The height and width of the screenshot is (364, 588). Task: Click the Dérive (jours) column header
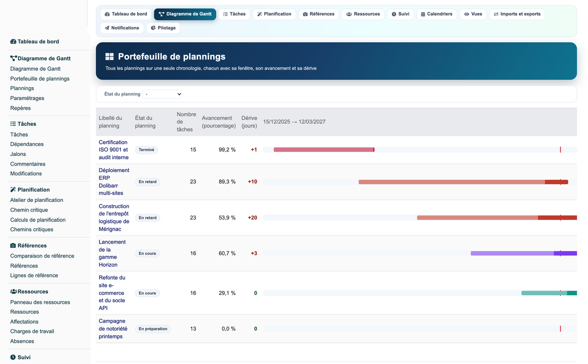249,122
